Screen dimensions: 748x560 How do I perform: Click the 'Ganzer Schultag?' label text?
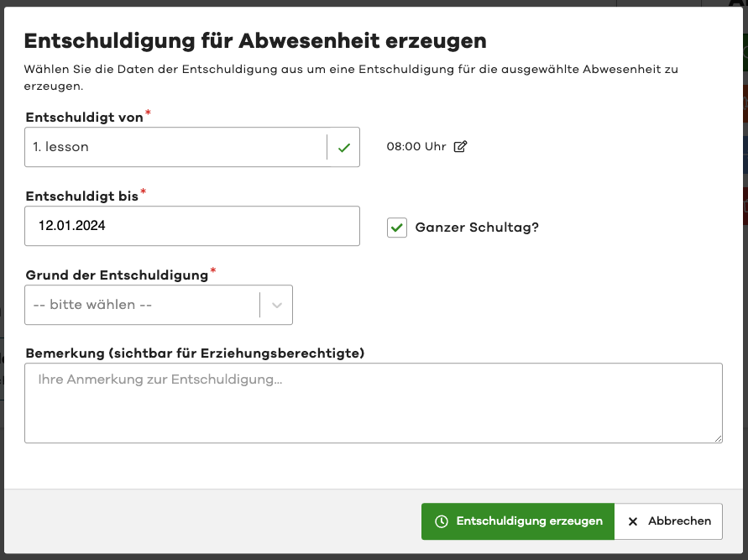coord(477,228)
